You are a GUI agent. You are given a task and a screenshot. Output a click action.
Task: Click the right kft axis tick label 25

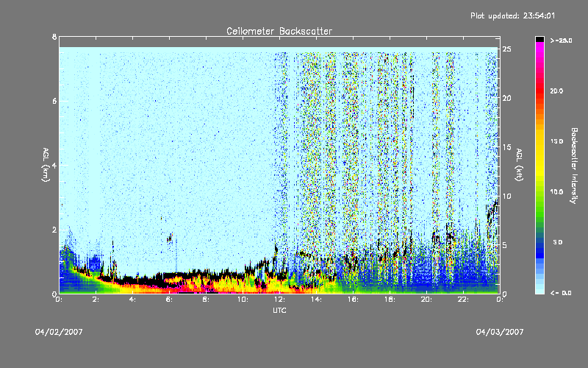tap(507, 49)
